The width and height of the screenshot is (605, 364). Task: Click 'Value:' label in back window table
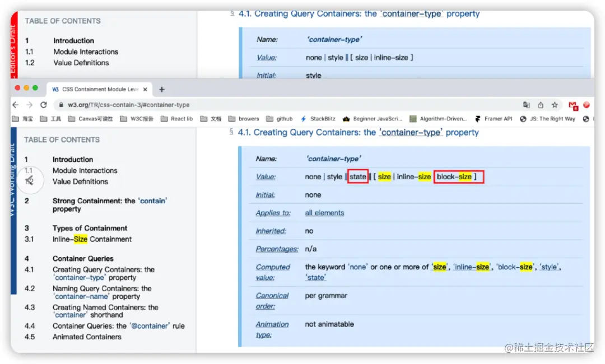[266, 58]
